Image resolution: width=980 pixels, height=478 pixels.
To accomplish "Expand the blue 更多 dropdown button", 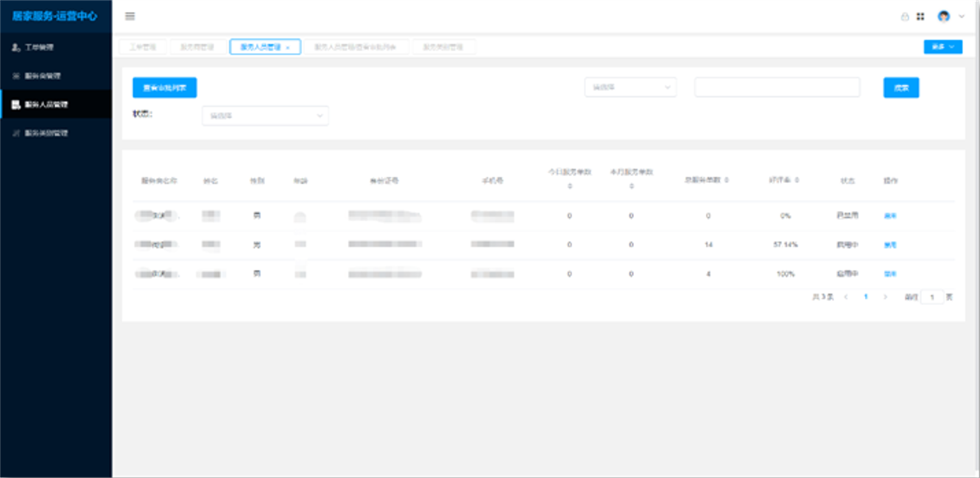I will pyautogui.click(x=942, y=47).
